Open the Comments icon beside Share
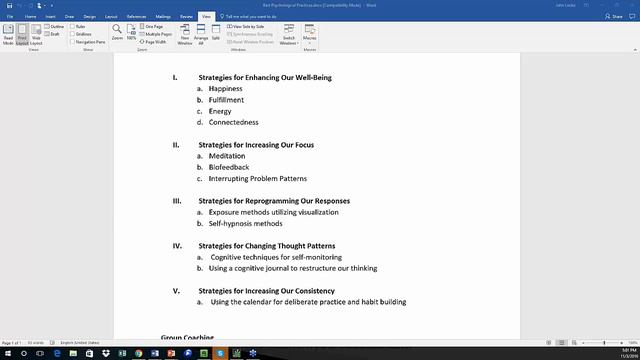Viewport: 640px width, 360px height. (x=632, y=17)
